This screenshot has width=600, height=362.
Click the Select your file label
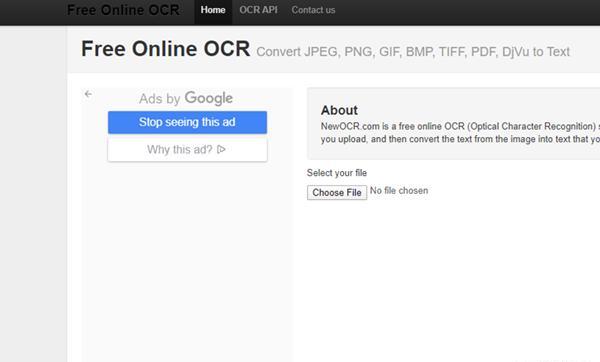tap(337, 173)
